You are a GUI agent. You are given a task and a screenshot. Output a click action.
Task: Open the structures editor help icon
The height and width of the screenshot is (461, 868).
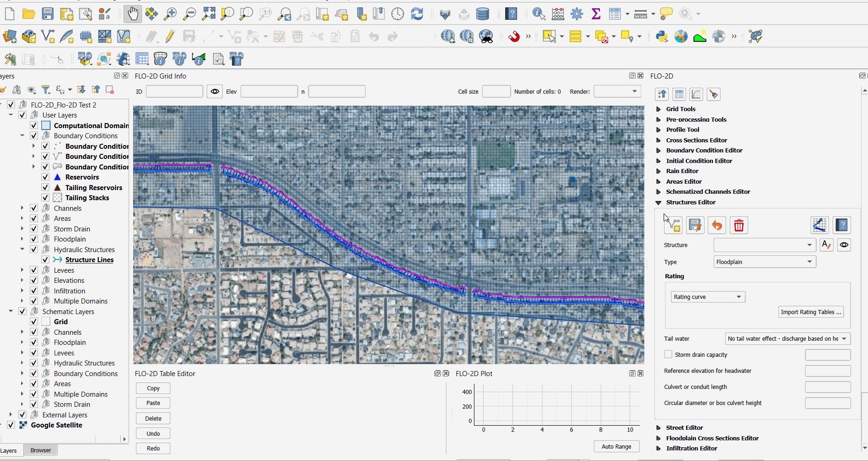point(841,225)
